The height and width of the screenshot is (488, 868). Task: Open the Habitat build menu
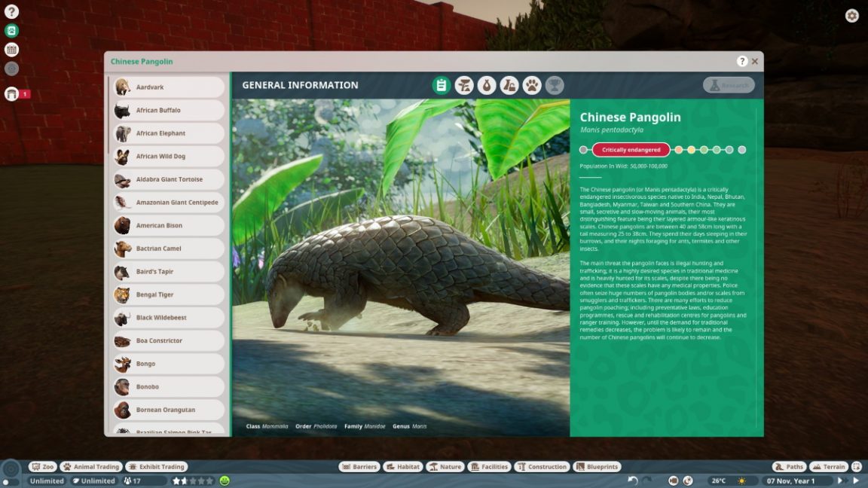[403, 467]
